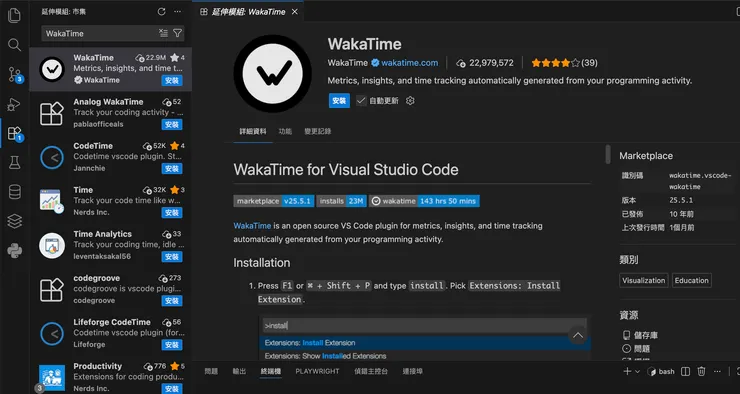Image resolution: width=740 pixels, height=394 pixels.
Task: Clear extension search results icon
Action: 163,33
